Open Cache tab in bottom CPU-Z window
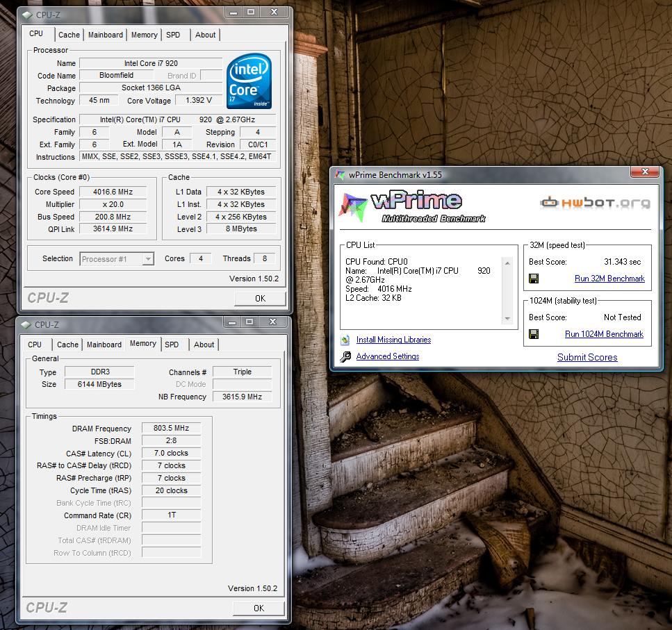Image resolution: width=672 pixels, height=630 pixels. [x=67, y=345]
